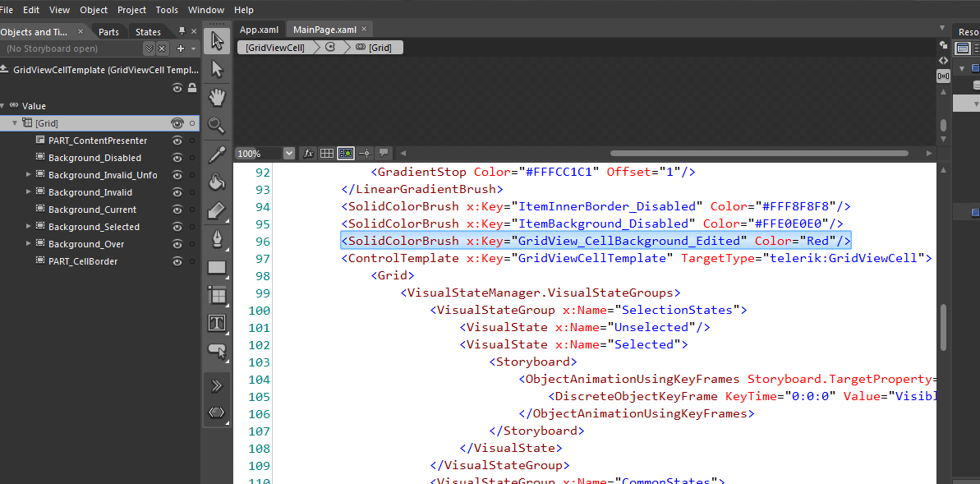Image resolution: width=980 pixels, height=484 pixels.
Task: Close storyboard X button
Action: pyautogui.click(x=162, y=48)
